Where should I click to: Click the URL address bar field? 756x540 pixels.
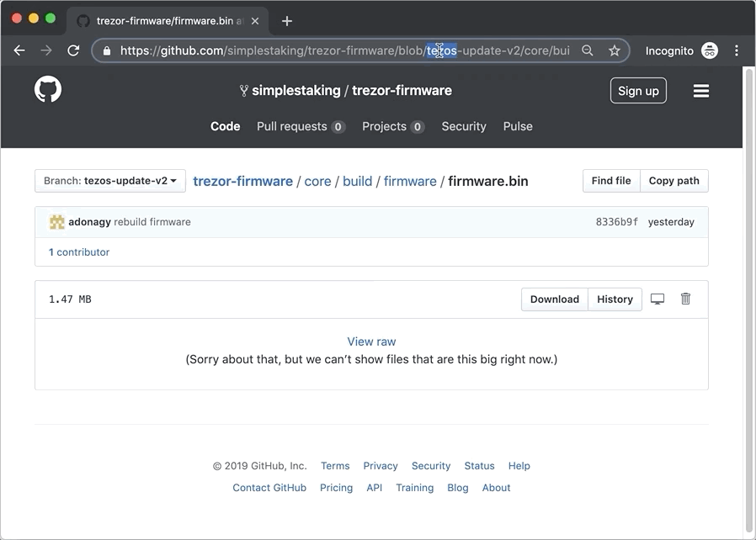360,50
